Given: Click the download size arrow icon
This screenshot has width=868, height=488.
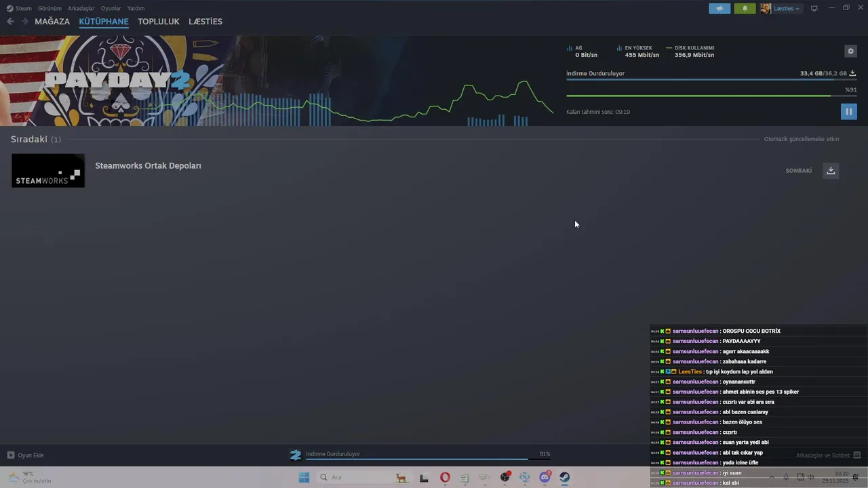Looking at the screenshot, I should pyautogui.click(x=852, y=73).
